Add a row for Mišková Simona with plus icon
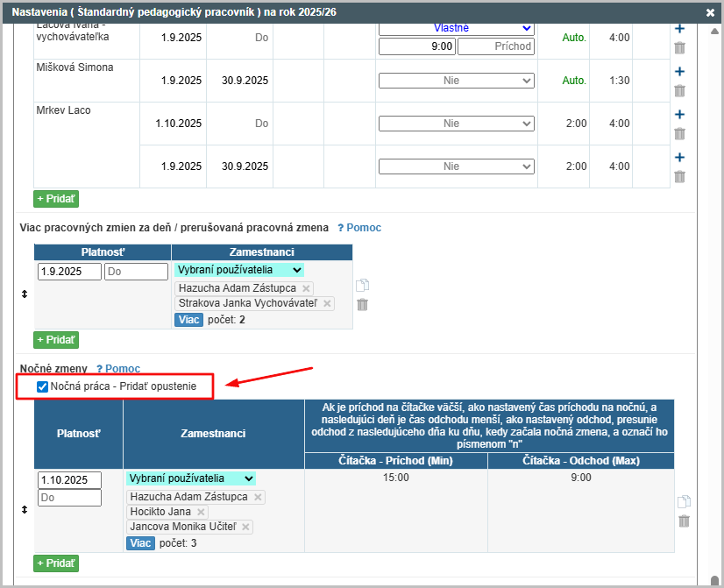 tap(679, 72)
